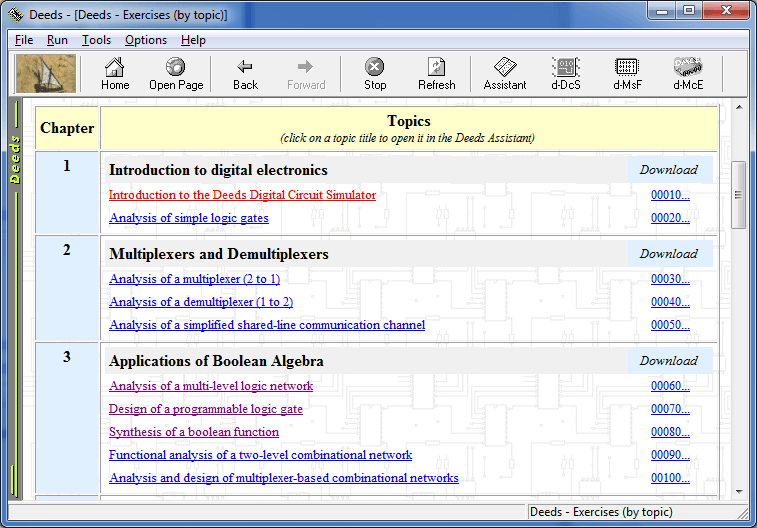This screenshot has height=528, width=757.
Task: Download exercise 00100
Action: point(670,478)
